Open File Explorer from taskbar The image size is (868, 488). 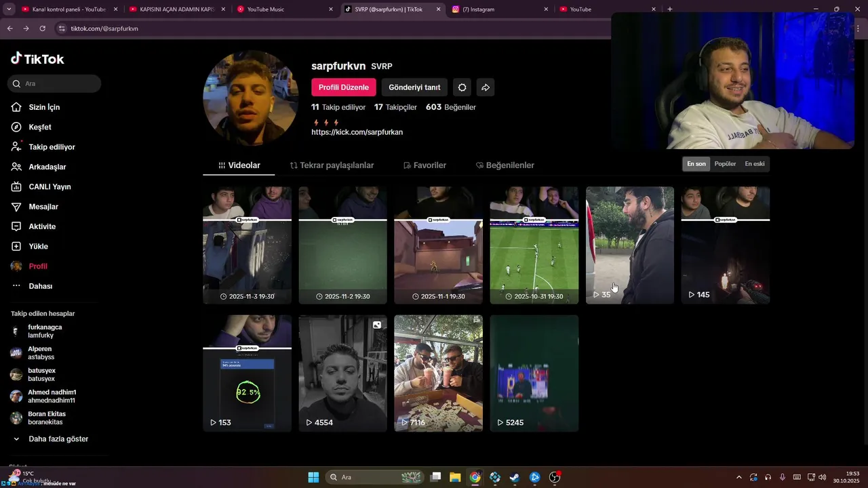coord(455,477)
